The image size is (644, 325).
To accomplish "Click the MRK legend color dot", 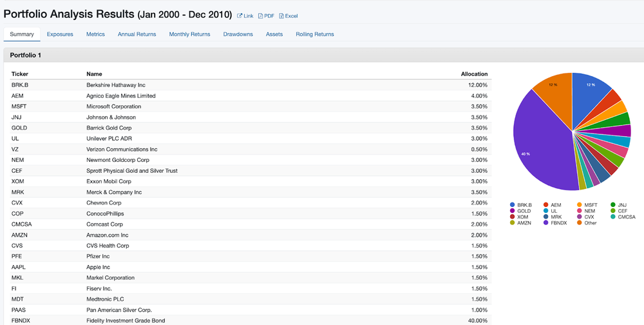I will coord(545,217).
